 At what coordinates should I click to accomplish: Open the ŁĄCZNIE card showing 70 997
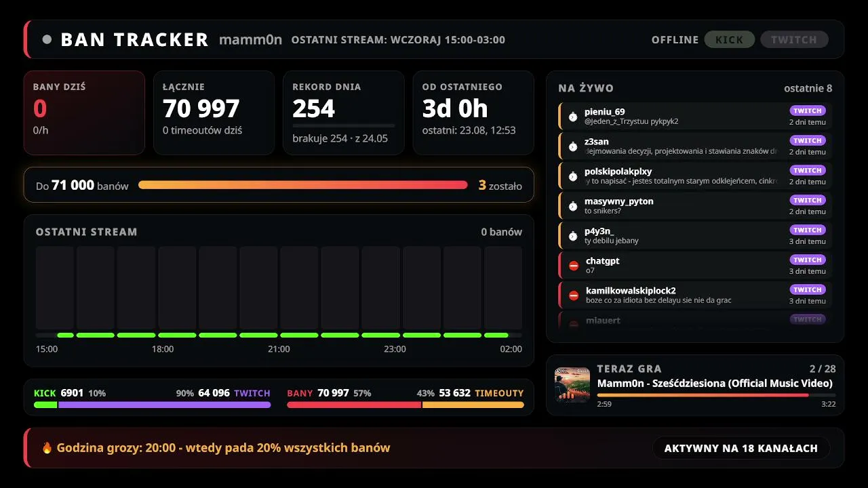(214, 113)
